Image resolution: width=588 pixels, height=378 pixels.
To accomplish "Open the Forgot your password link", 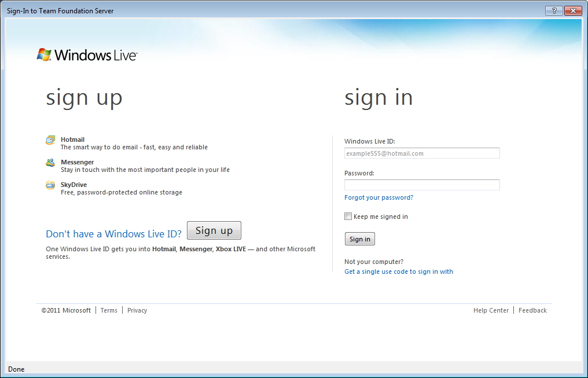I will point(378,197).
